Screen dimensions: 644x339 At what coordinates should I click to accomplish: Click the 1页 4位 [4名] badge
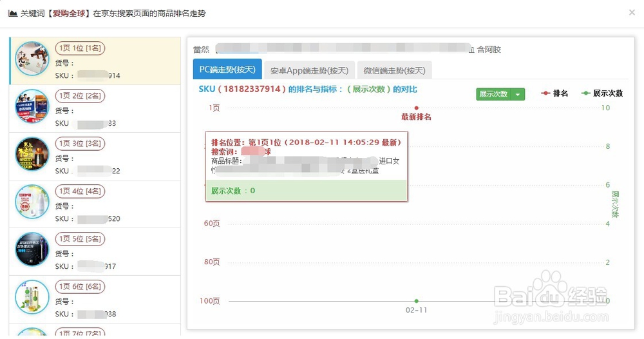[80, 191]
